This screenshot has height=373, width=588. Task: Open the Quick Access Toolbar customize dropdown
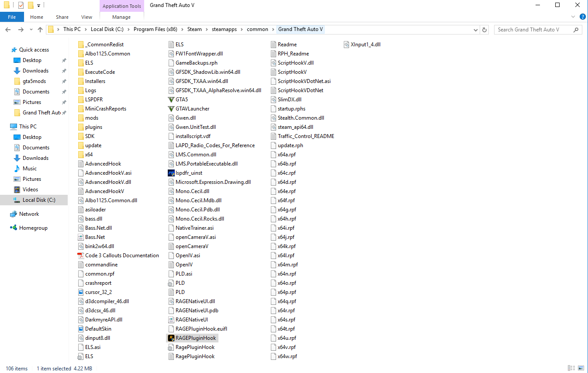click(x=38, y=6)
